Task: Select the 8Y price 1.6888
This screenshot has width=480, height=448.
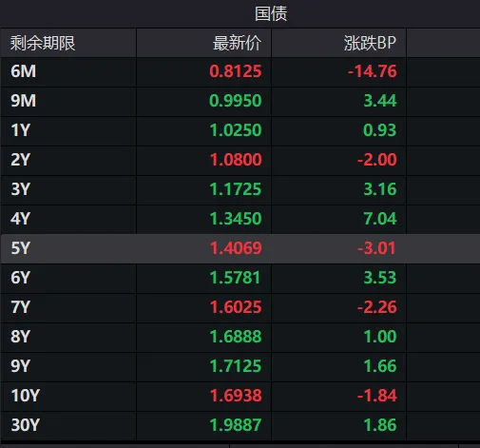Action: coord(236,337)
